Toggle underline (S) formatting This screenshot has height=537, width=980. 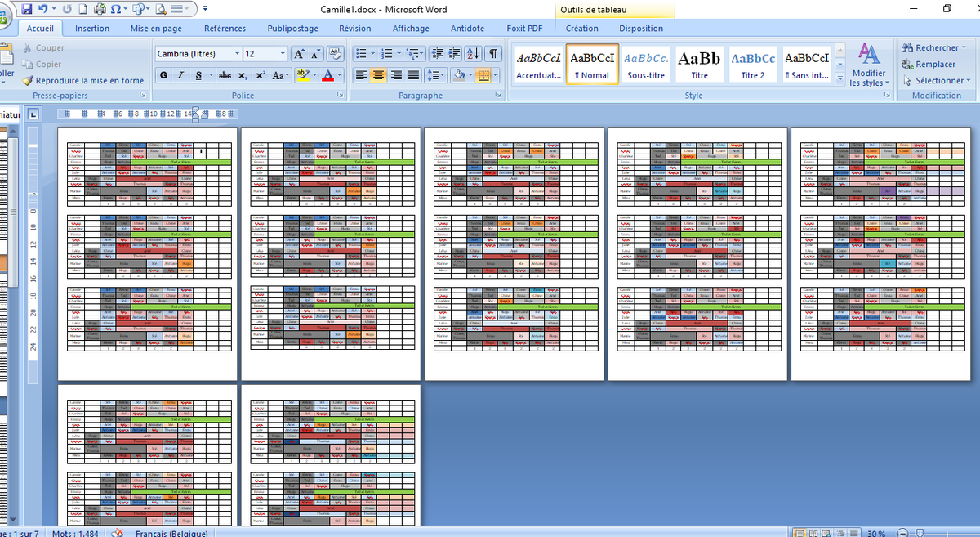[199, 75]
